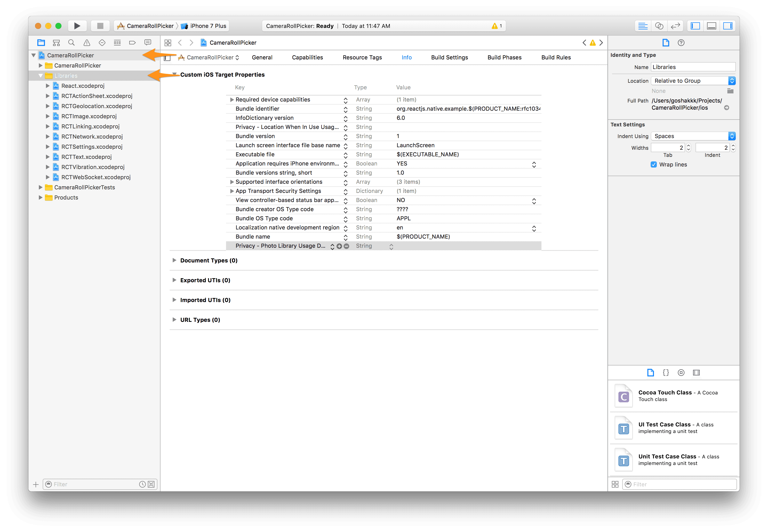768x532 pixels.
Task: Add row after Photo Library Usage key
Action: tap(339, 246)
